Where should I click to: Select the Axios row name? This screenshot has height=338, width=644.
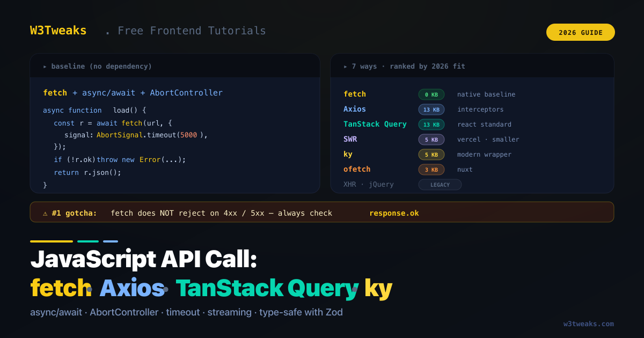(x=355, y=109)
